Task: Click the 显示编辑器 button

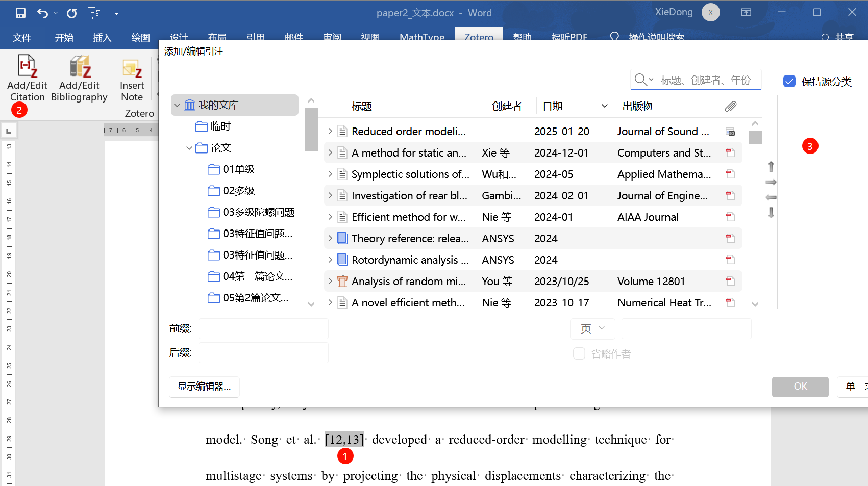Action: tap(204, 387)
